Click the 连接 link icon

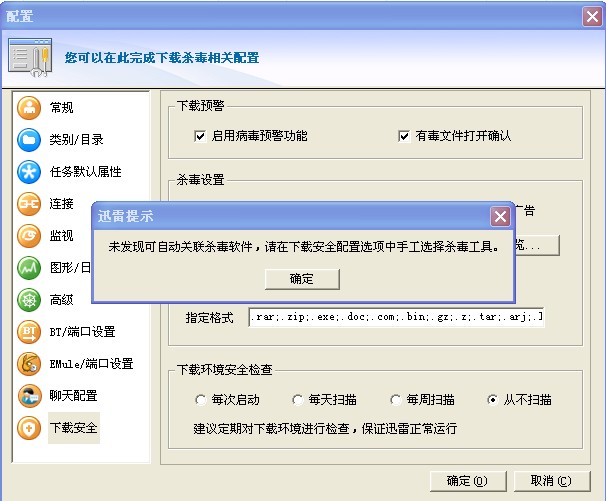click(29, 204)
